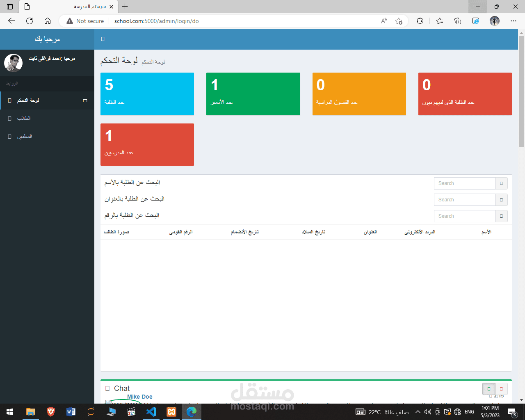Toggle the sidebar using the top bar icon

(103, 39)
